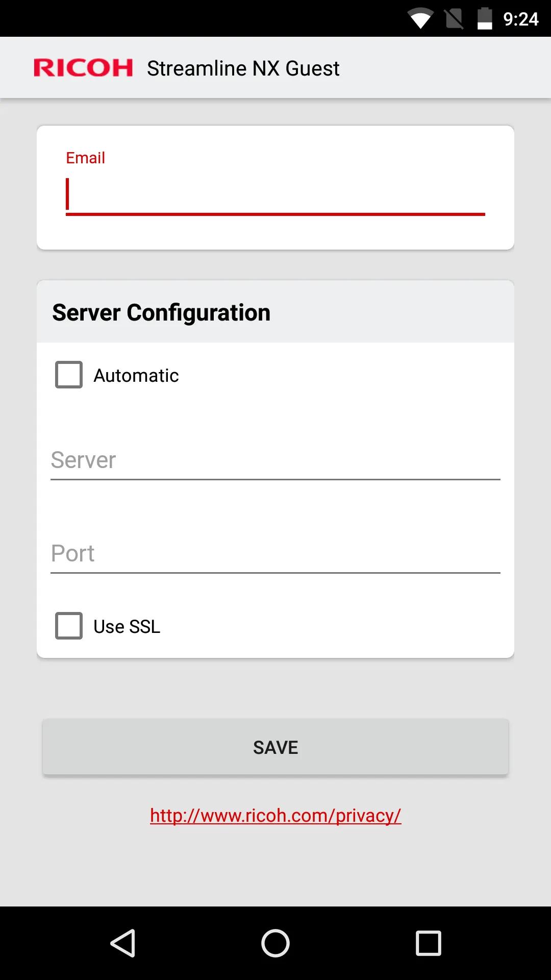Viewport: 551px width, 980px height.
Task: Click the 9:24 clock
Action: tap(521, 19)
